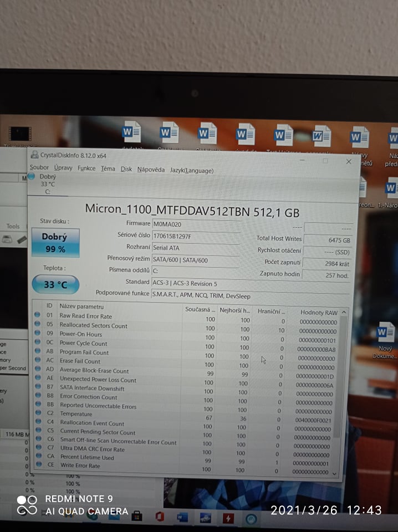Click the Hodnoty RAW column header

pyautogui.click(x=319, y=313)
